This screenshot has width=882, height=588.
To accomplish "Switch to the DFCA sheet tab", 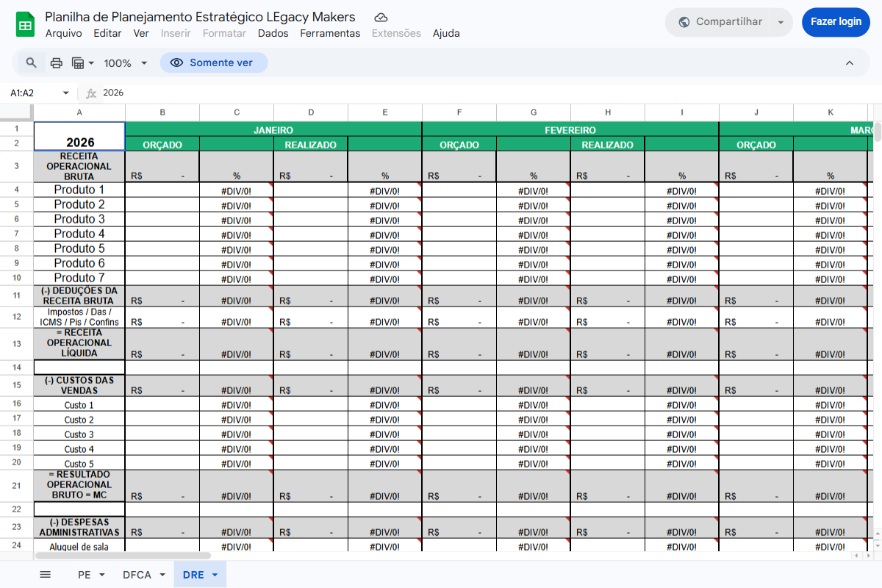I will (137, 575).
